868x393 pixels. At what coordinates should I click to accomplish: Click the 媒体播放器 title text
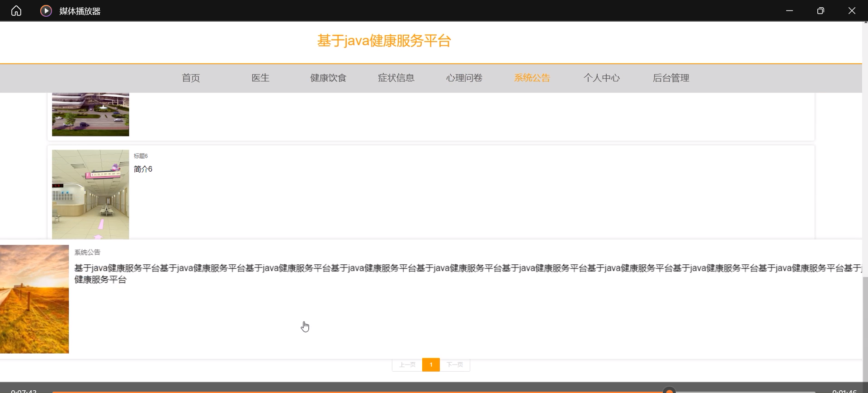(x=80, y=11)
